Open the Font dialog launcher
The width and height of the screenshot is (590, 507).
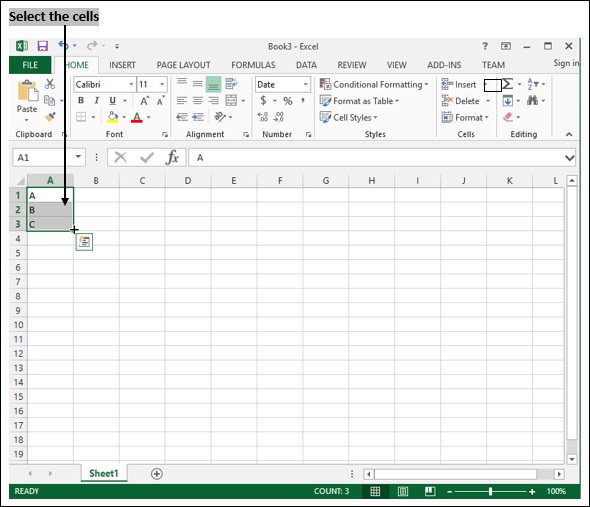pyautogui.click(x=165, y=134)
